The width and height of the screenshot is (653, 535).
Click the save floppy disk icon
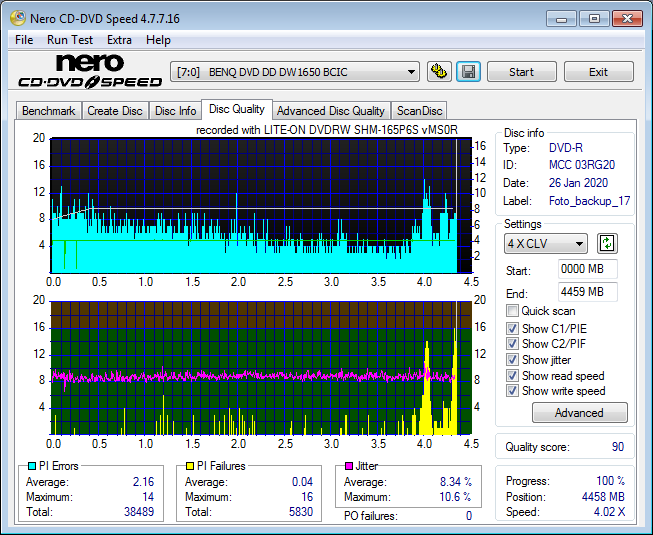[469, 72]
